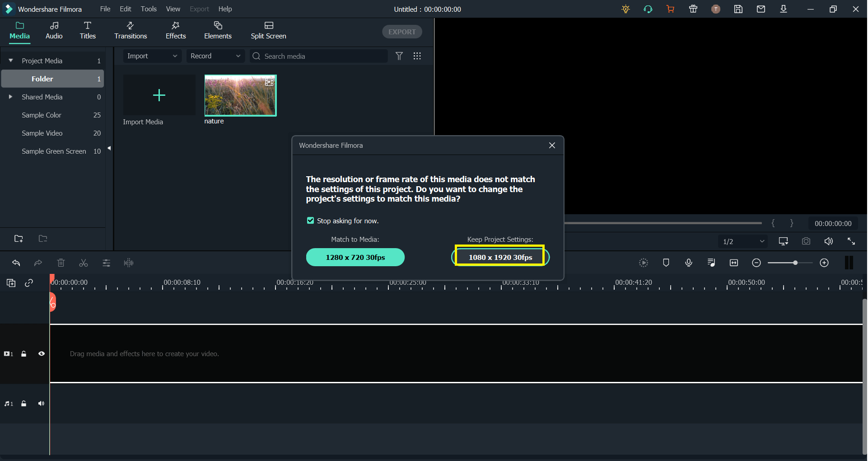This screenshot has height=461, width=868.
Task: Click the redo arrow icon
Action: 38,263
